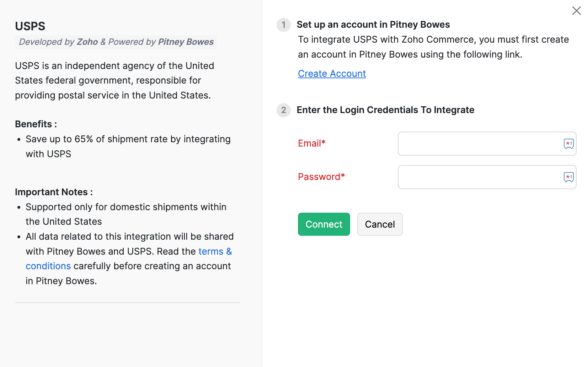Click the Email* field label
Image resolution: width=588 pixels, height=367 pixels.
pos(311,143)
